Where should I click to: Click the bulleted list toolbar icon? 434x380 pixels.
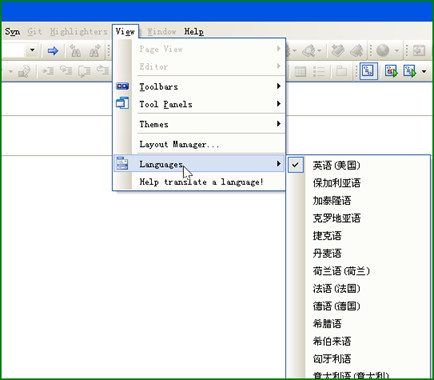tap(319, 72)
